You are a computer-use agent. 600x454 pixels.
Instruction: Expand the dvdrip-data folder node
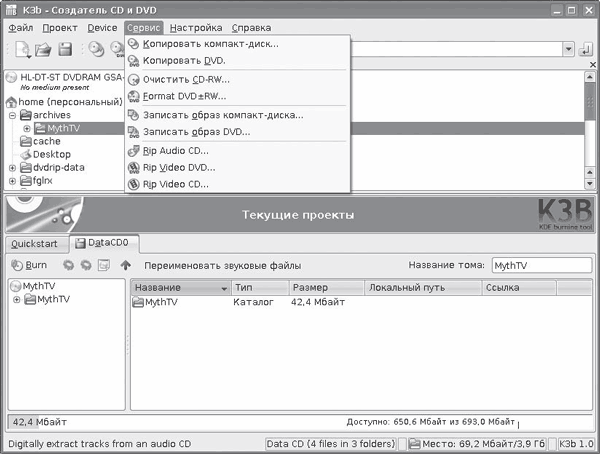(x=12, y=167)
